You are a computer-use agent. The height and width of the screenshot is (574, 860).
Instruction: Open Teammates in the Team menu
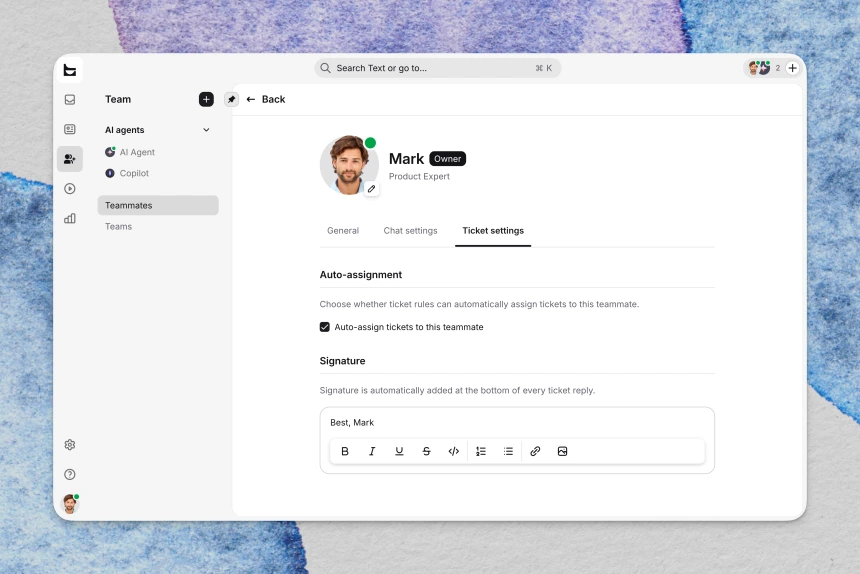(x=158, y=205)
